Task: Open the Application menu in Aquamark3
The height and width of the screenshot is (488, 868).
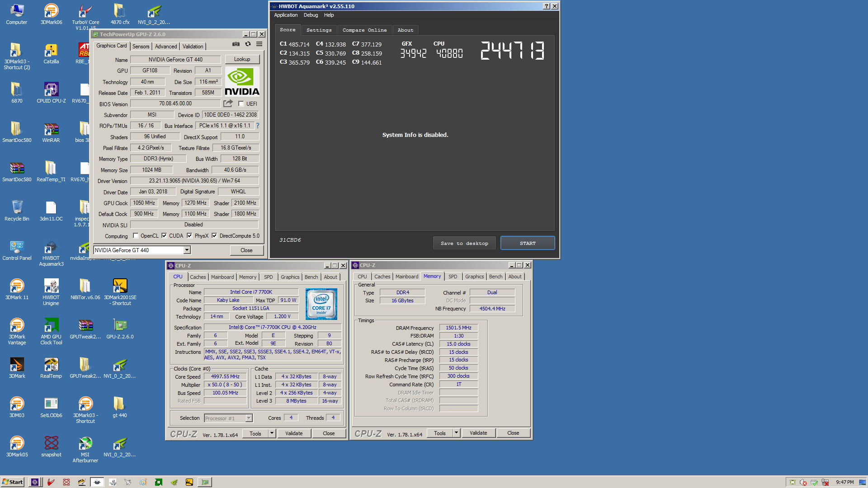Action: [286, 15]
